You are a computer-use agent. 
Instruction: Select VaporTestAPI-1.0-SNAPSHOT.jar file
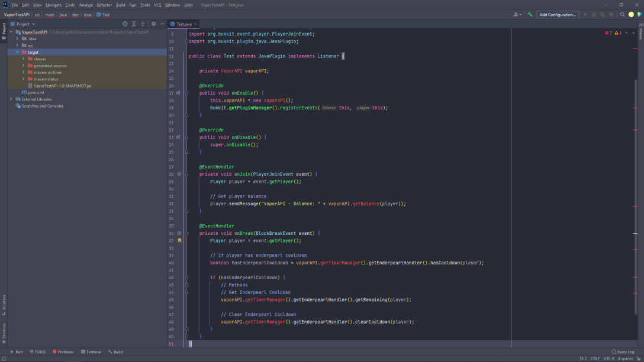coord(60,86)
